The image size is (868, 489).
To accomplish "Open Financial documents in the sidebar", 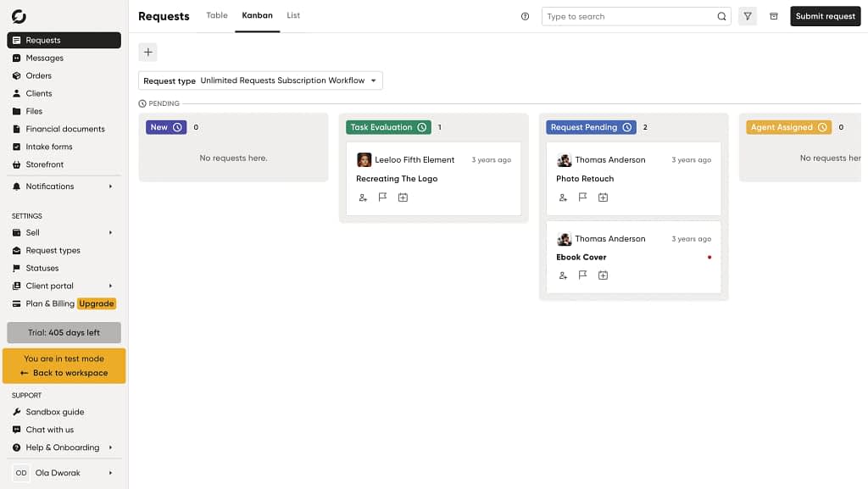I will click(x=64, y=129).
